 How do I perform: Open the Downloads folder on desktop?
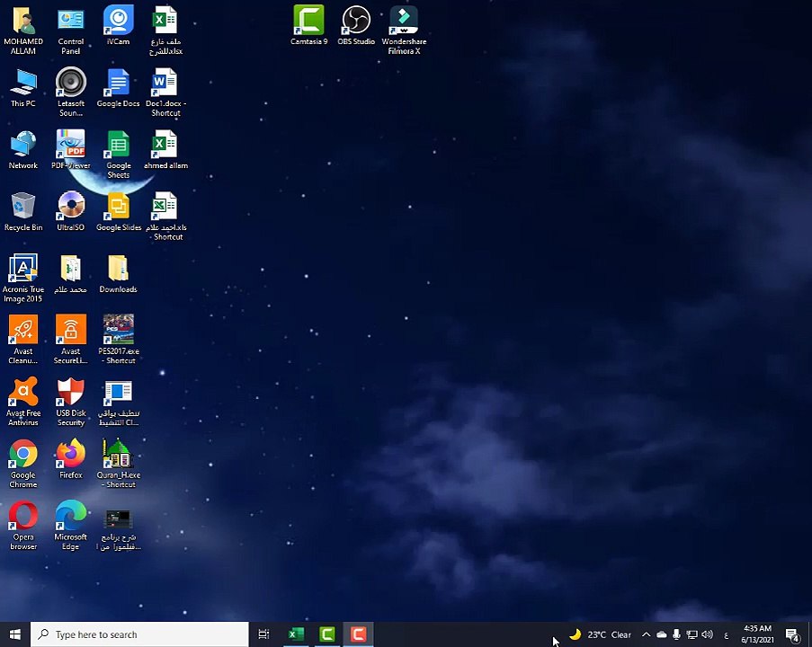[x=118, y=274]
